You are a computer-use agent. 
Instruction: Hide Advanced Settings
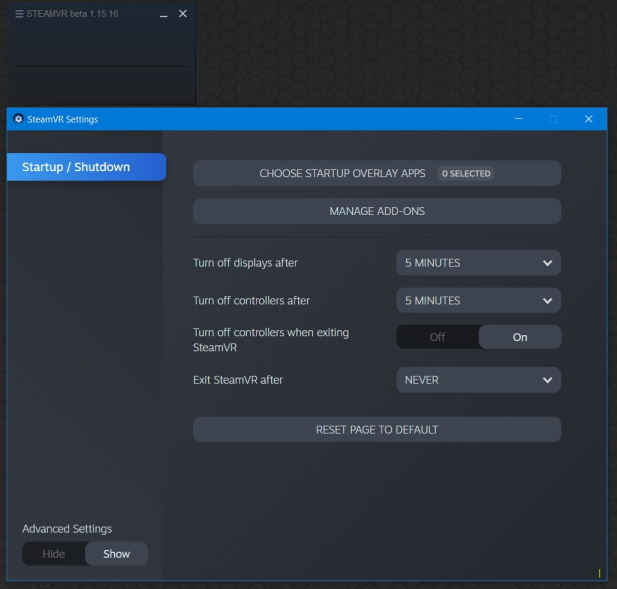54,554
